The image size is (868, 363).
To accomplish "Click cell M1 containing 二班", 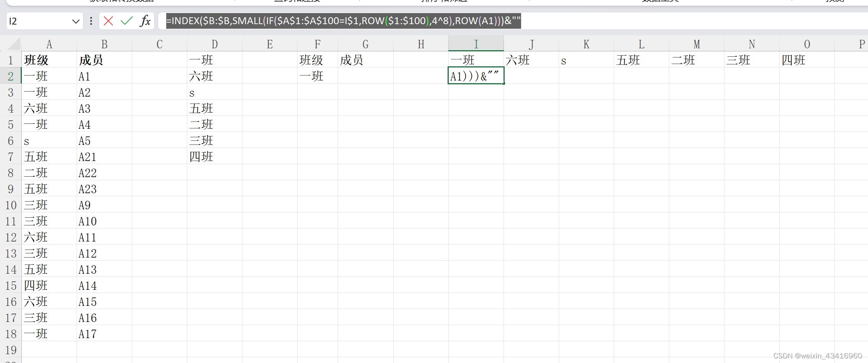I will click(x=696, y=60).
